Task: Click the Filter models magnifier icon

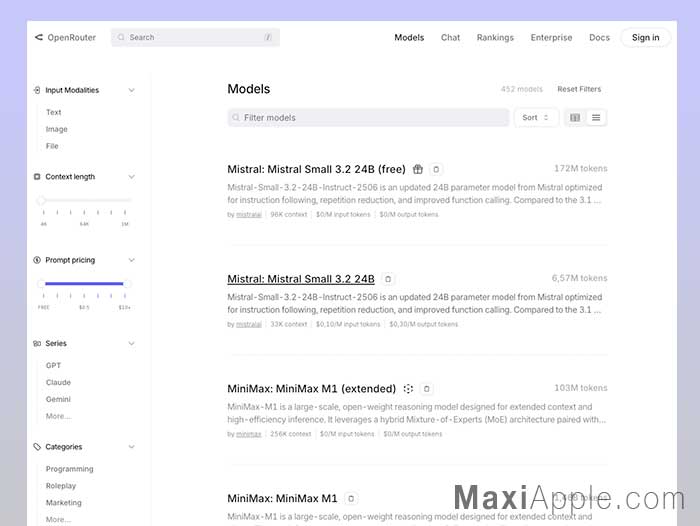Action: [236, 117]
